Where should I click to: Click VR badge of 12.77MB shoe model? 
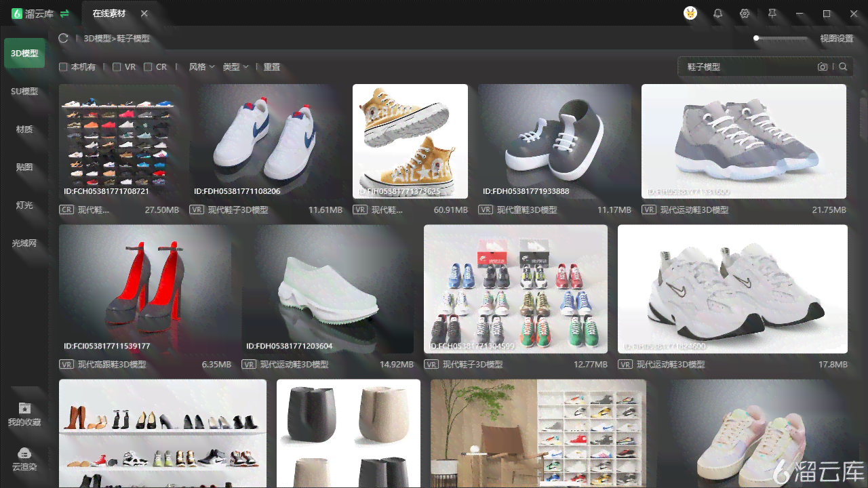tap(431, 365)
